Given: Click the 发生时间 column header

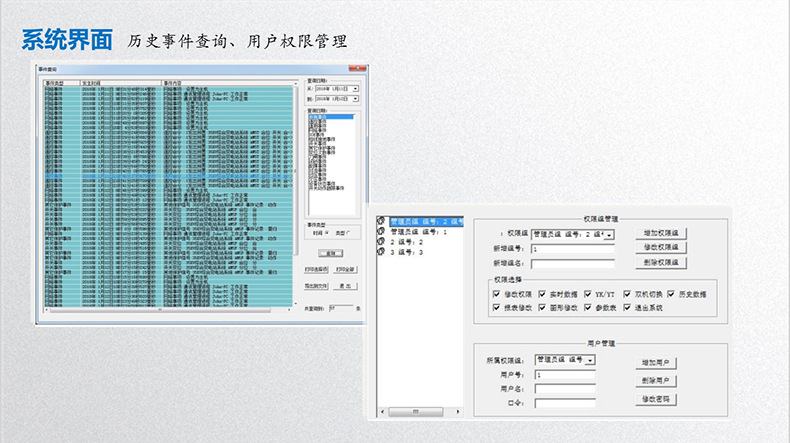Looking at the screenshot, I should click(120, 83).
